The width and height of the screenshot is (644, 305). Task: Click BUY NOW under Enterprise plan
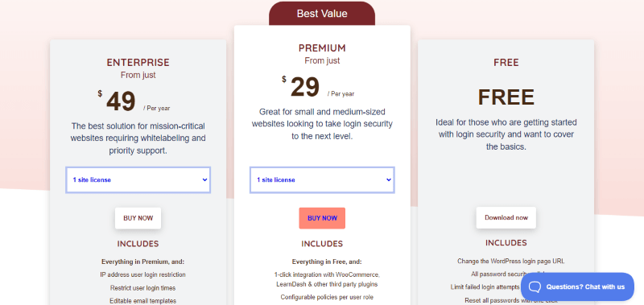click(138, 218)
